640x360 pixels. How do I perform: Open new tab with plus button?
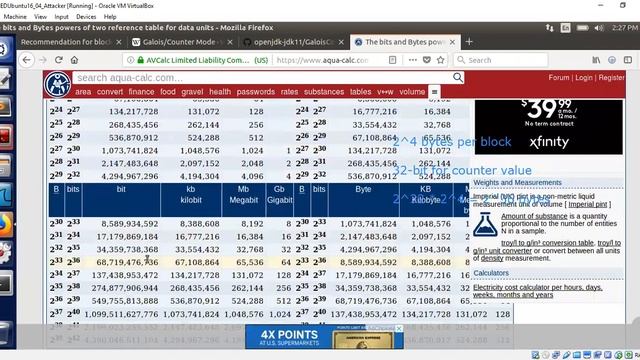469,42
